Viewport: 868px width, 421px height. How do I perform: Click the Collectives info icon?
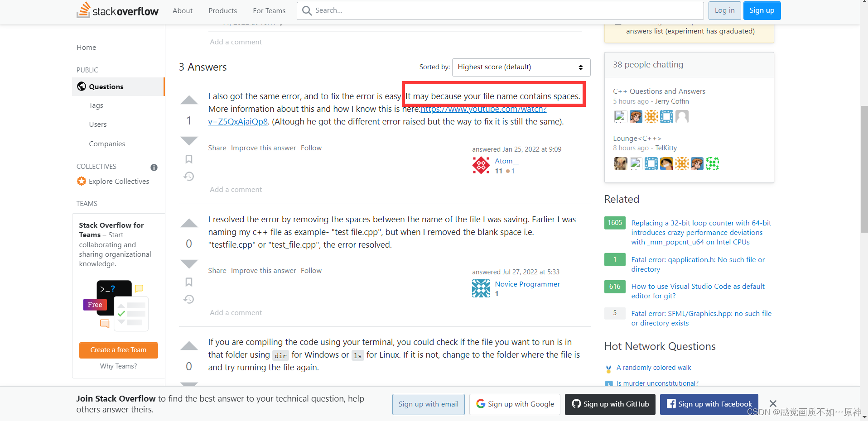point(154,167)
